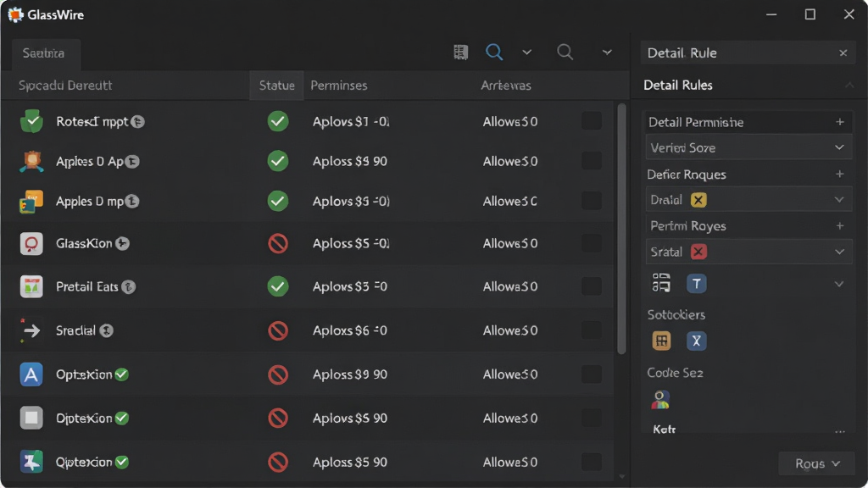Toggle the checkbox in the Apples D Ap row
This screenshot has height=488, width=868.
coord(592,161)
